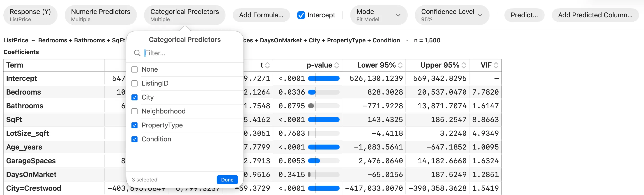The height and width of the screenshot is (195, 644).
Task: Uncheck the Condition predictor
Action: point(134,139)
